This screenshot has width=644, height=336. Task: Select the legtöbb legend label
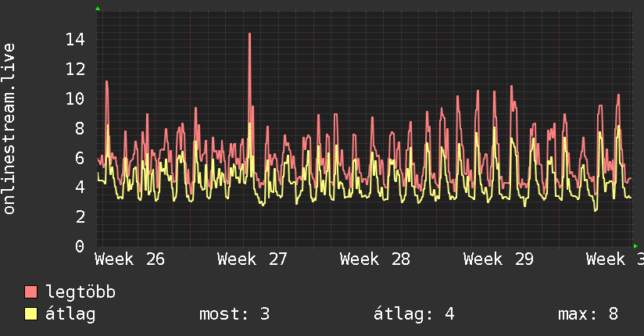tap(80, 292)
